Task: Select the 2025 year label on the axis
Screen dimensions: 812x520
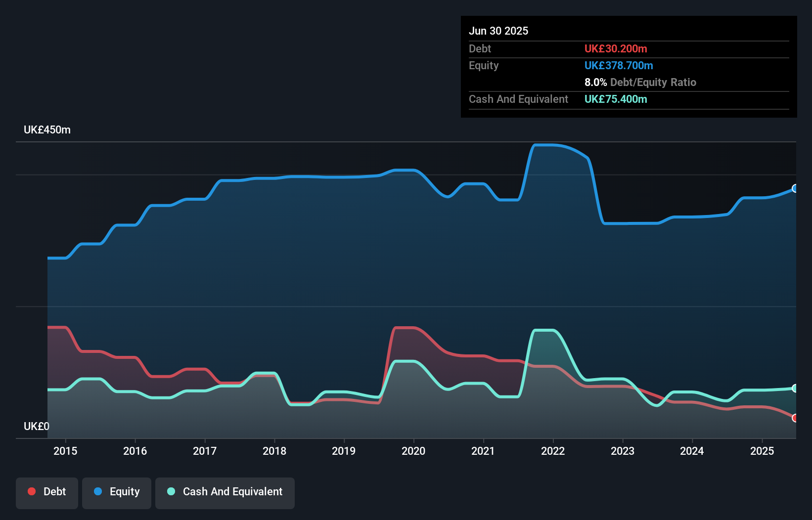Action: 762,451
